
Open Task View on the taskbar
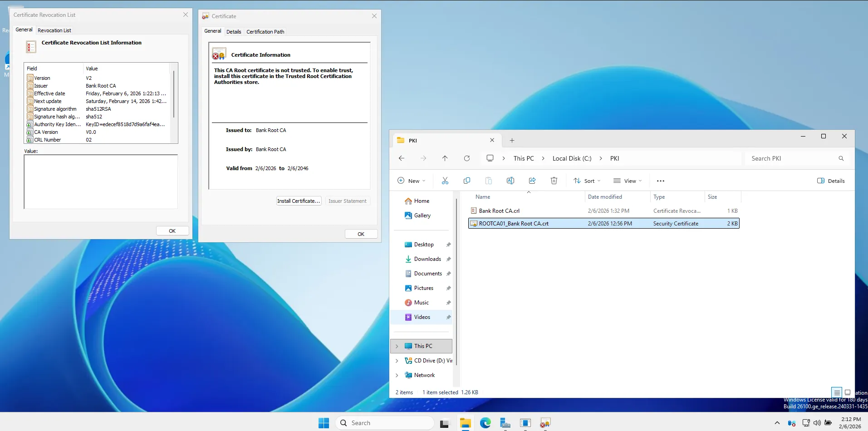[x=445, y=423]
